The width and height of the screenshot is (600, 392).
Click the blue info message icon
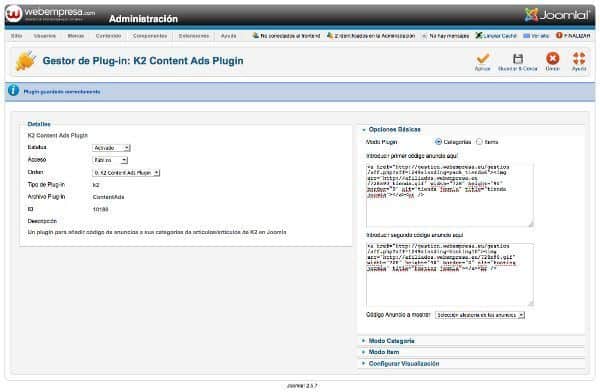[13, 91]
